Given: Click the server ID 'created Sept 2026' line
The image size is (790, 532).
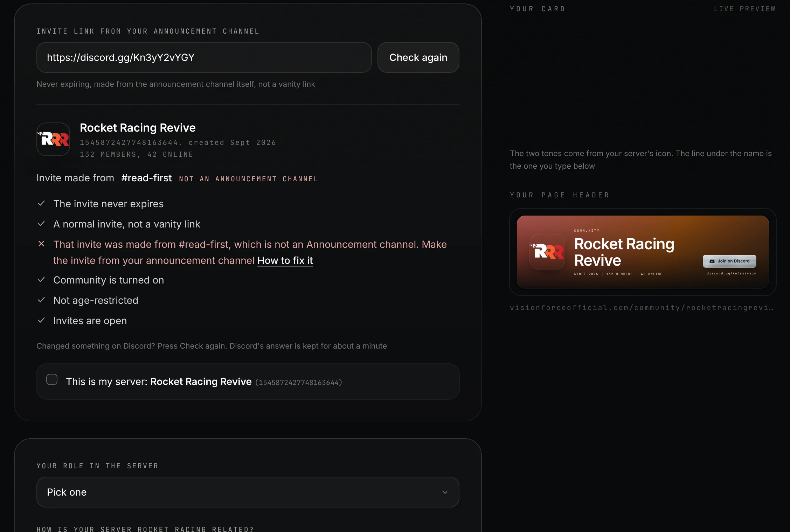Looking at the screenshot, I should tap(178, 142).
